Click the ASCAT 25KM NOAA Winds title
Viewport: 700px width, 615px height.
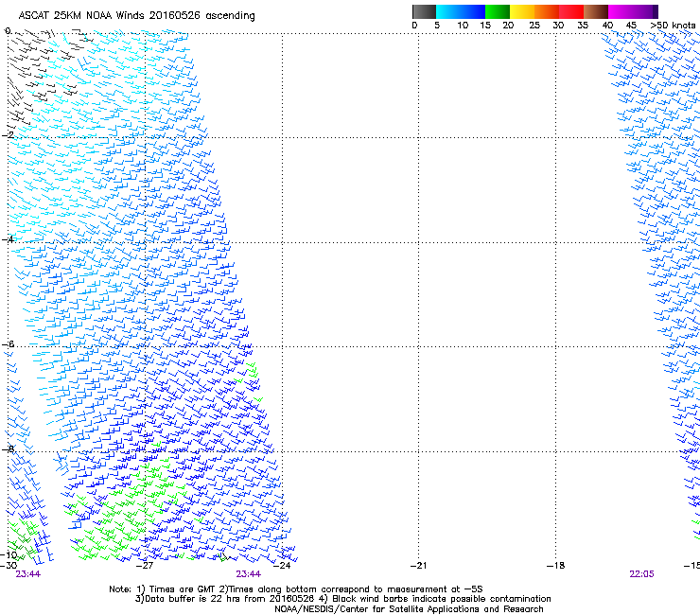[136, 16]
